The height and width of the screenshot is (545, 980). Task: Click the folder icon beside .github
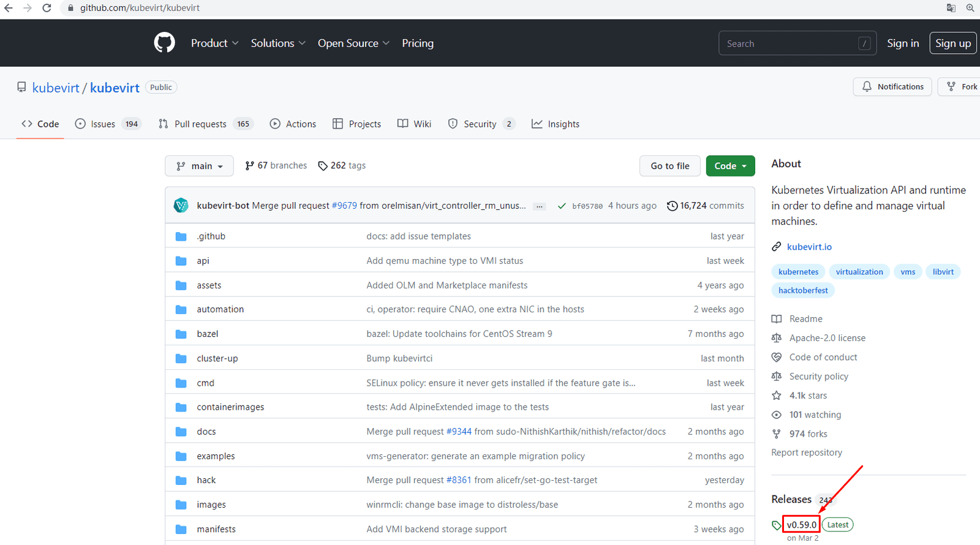(x=181, y=236)
